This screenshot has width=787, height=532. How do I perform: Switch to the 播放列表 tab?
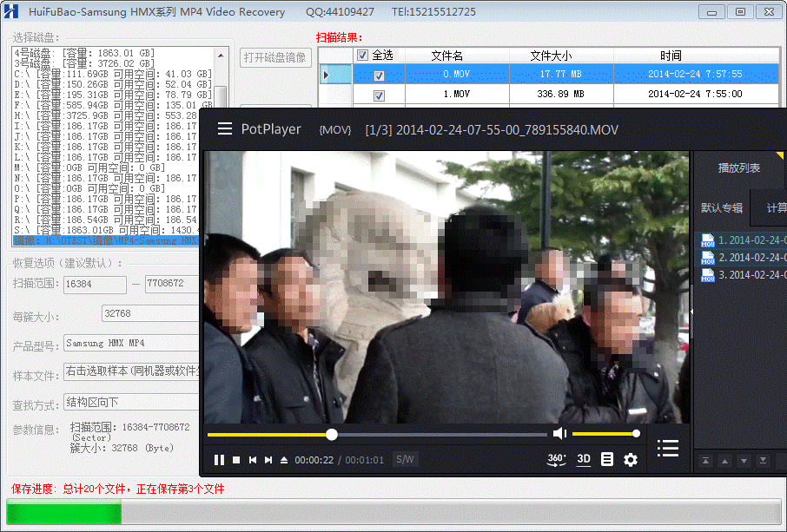(x=738, y=168)
